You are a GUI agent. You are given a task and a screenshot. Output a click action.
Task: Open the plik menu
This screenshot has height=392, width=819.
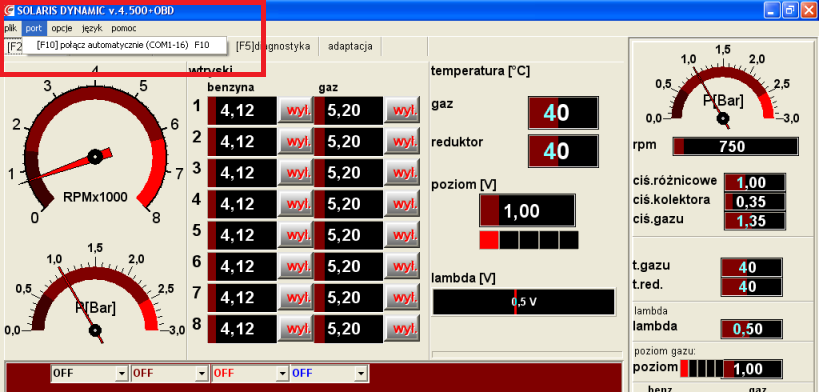[10, 28]
